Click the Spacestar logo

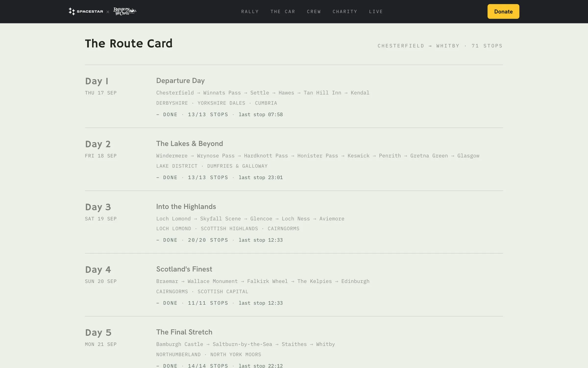pos(86,11)
